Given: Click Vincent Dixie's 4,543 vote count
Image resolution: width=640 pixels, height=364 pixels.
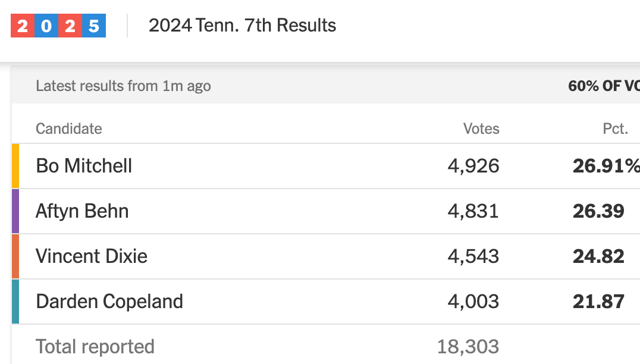Looking at the screenshot, I should pyautogui.click(x=473, y=256).
